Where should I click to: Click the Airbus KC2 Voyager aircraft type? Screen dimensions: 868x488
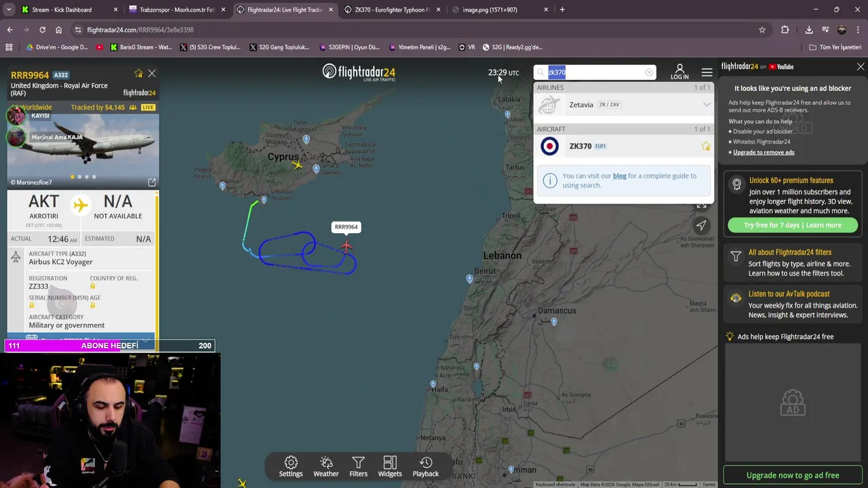point(60,262)
